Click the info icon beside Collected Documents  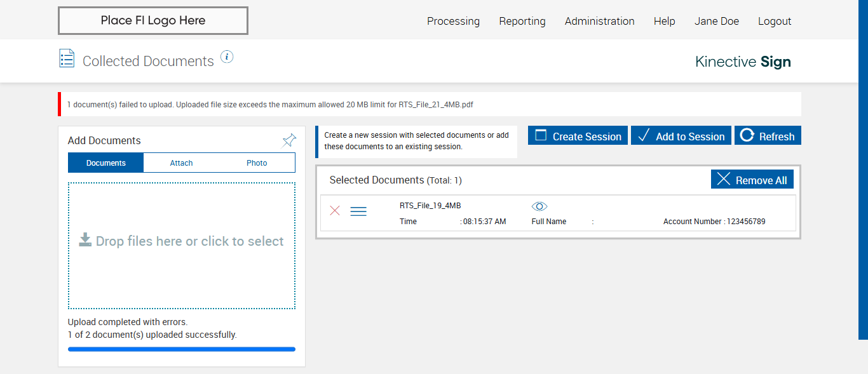pyautogui.click(x=227, y=57)
